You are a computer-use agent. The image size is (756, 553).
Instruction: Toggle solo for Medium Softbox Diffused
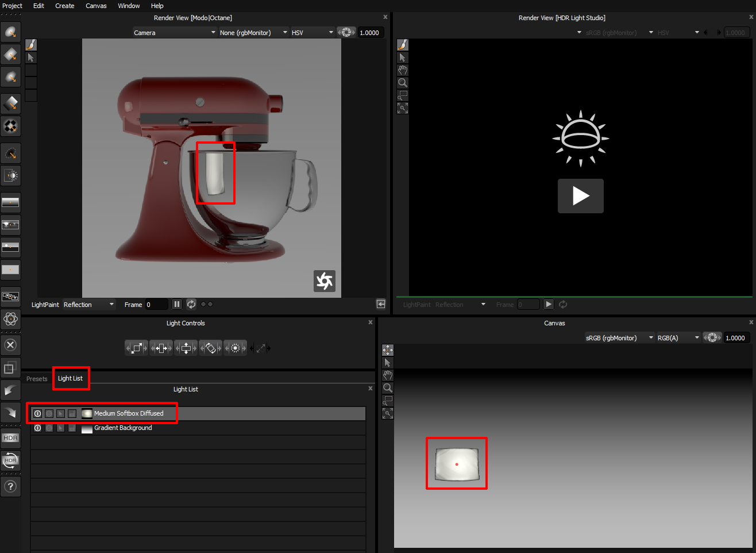(49, 413)
